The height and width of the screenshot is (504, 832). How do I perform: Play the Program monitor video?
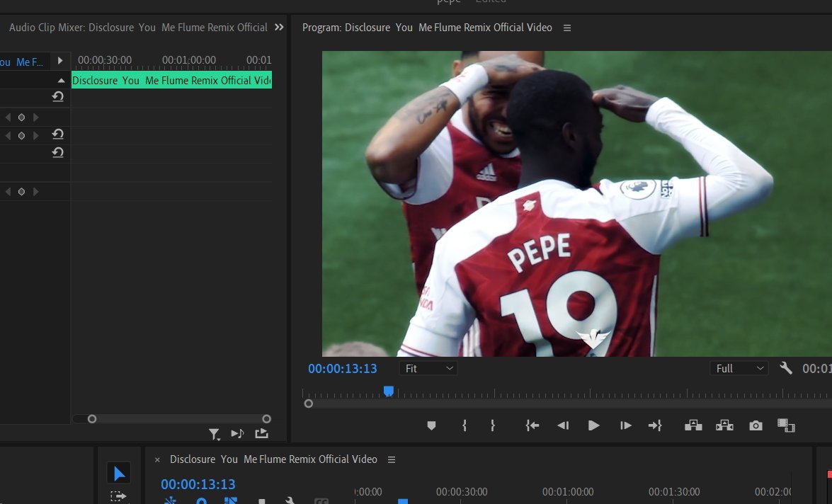point(594,425)
